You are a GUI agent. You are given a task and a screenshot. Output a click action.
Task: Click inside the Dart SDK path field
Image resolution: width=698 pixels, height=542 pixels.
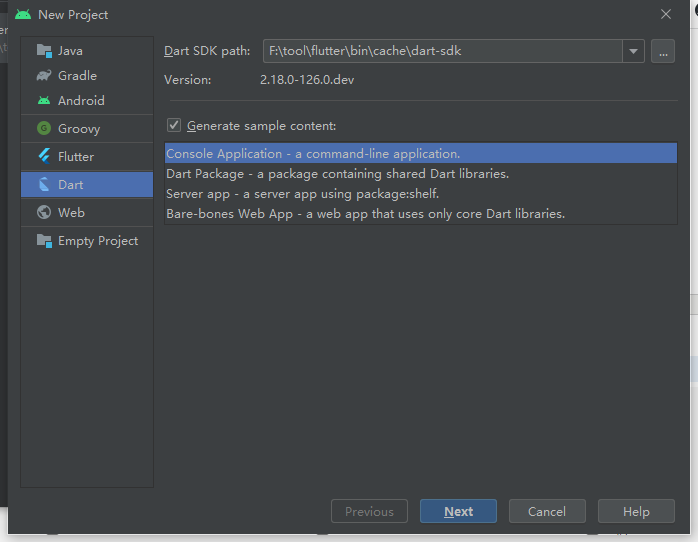coord(440,51)
